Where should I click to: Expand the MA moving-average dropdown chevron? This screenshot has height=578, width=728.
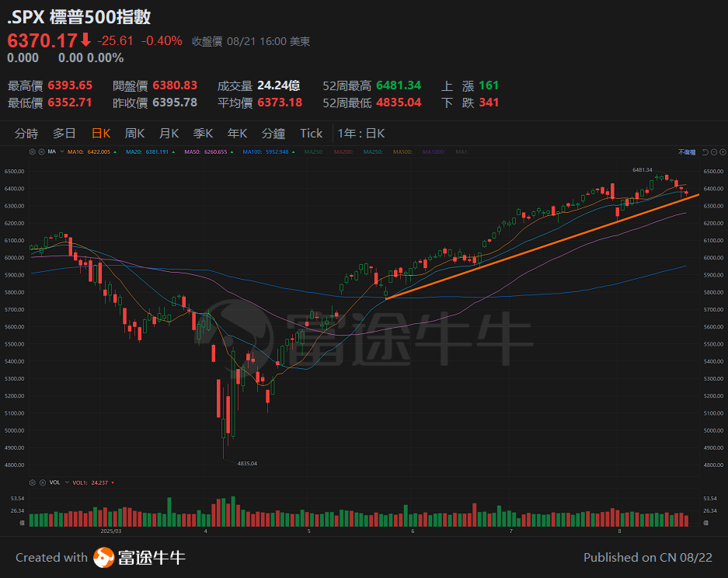(x=61, y=152)
